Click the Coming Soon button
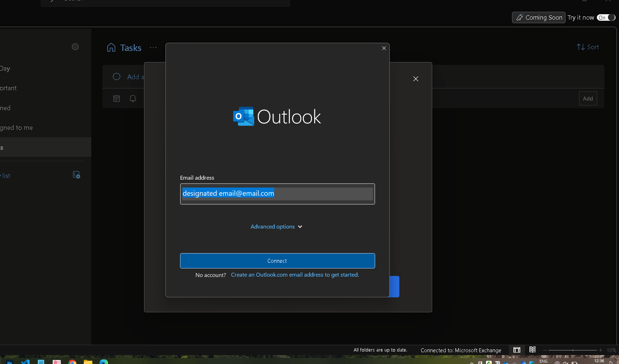The height and width of the screenshot is (364, 619). coord(539,17)
